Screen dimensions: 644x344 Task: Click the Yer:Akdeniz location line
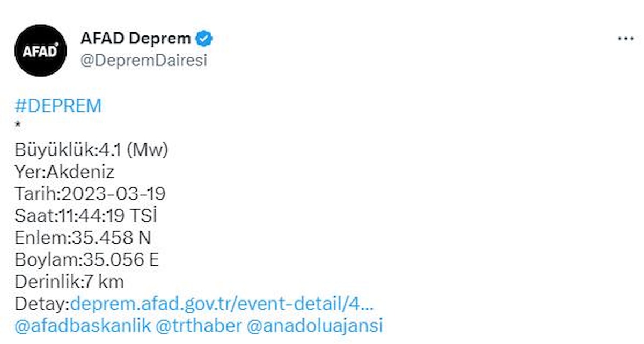(x=64, y=172)
